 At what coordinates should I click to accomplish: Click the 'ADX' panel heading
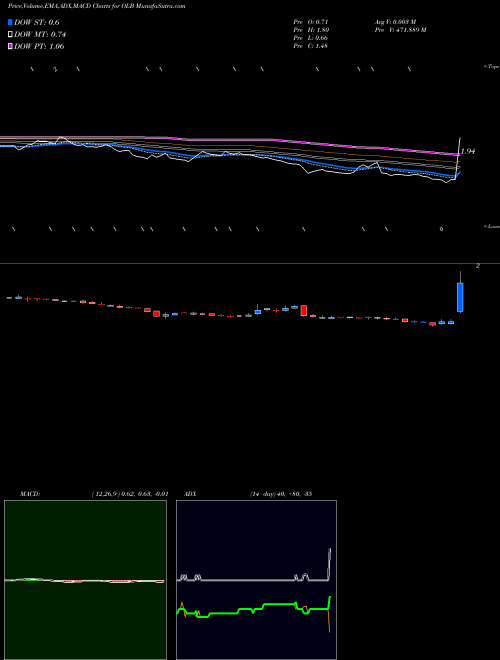(x=190, y=494)
